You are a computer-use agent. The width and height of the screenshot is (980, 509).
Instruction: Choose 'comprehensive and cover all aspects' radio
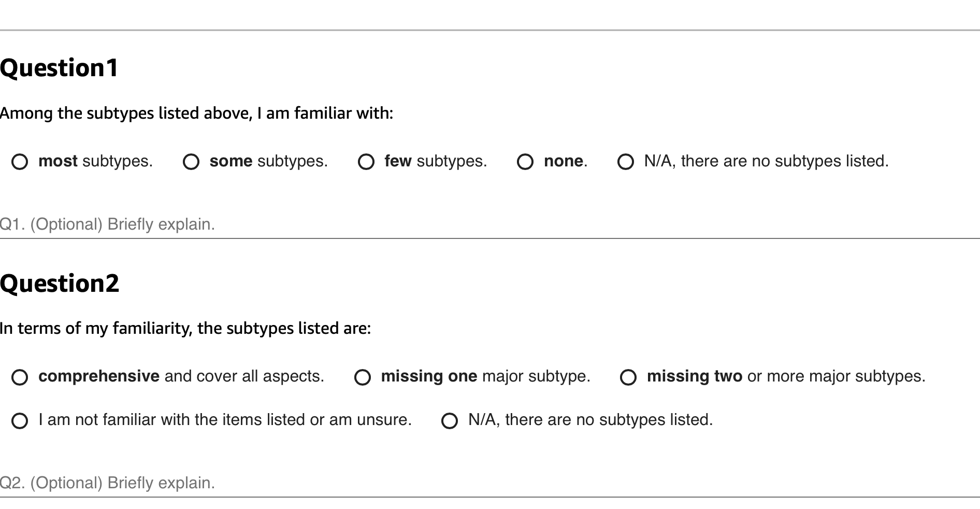click(x=20, y=377)
